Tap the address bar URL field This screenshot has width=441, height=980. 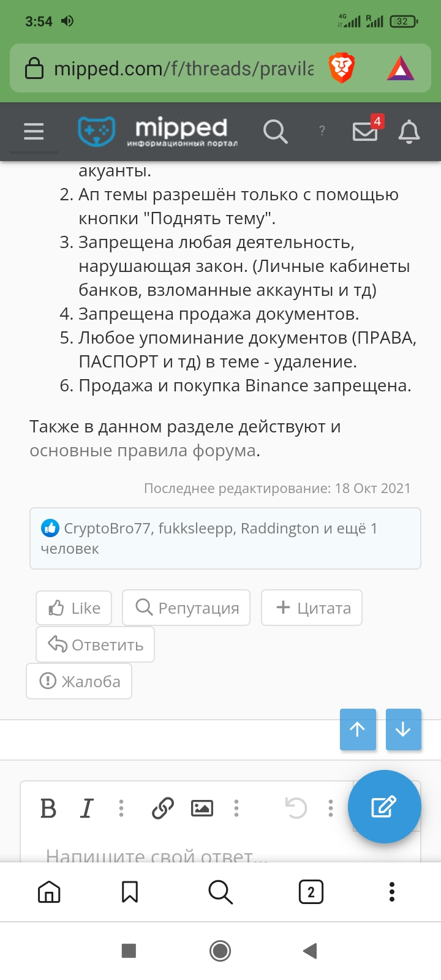pyautogui.click(x=184, y=69)
